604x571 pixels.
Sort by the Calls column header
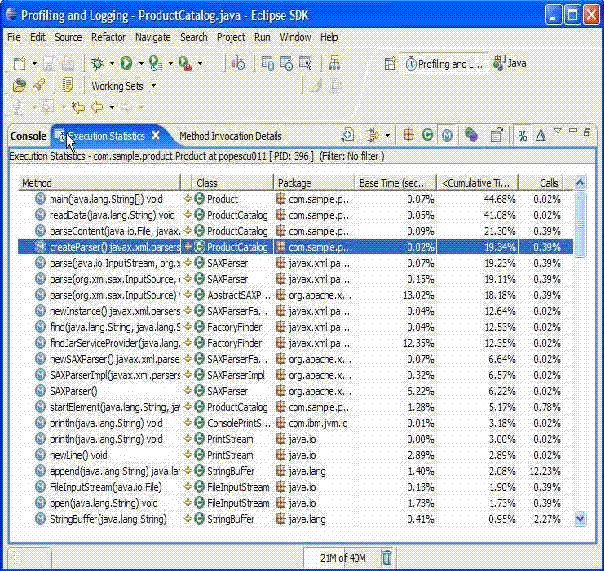(549, 183)
